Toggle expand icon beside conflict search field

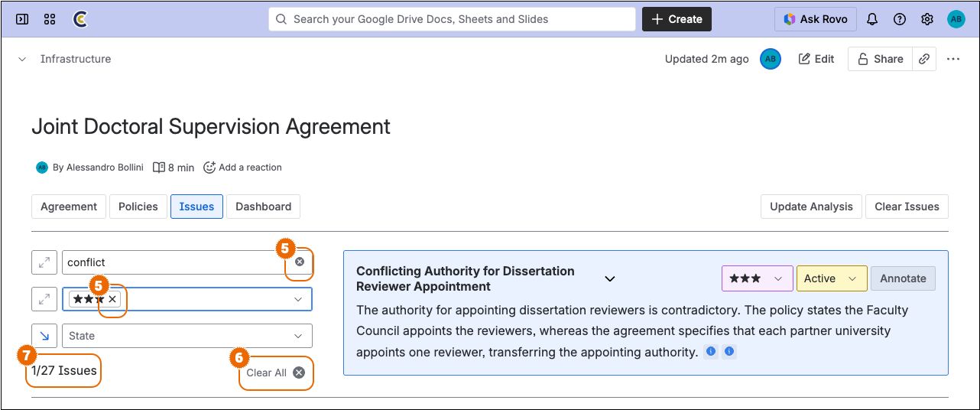(44, 262)
